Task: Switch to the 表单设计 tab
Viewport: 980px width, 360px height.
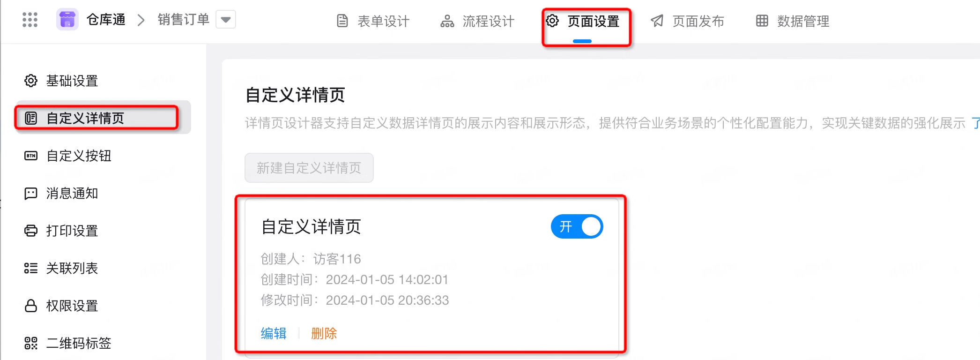Action: pyautogui.click(x=373, y=21)
